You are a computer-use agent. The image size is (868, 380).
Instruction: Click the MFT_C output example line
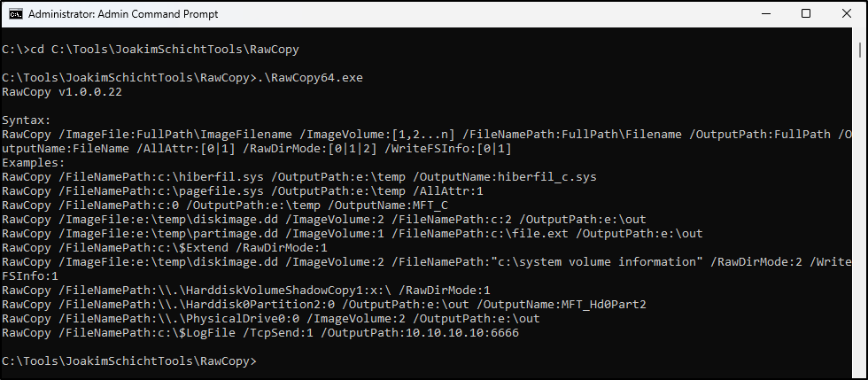225,206
